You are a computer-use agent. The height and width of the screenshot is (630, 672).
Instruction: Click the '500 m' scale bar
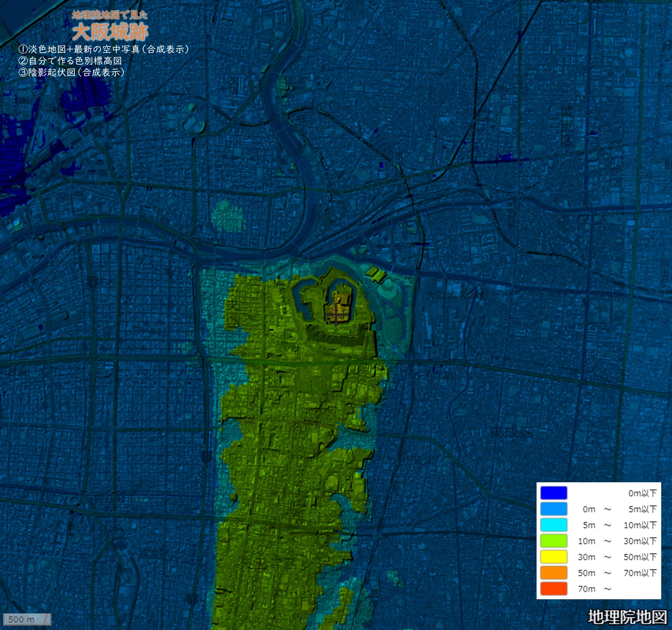pos(27,619)
